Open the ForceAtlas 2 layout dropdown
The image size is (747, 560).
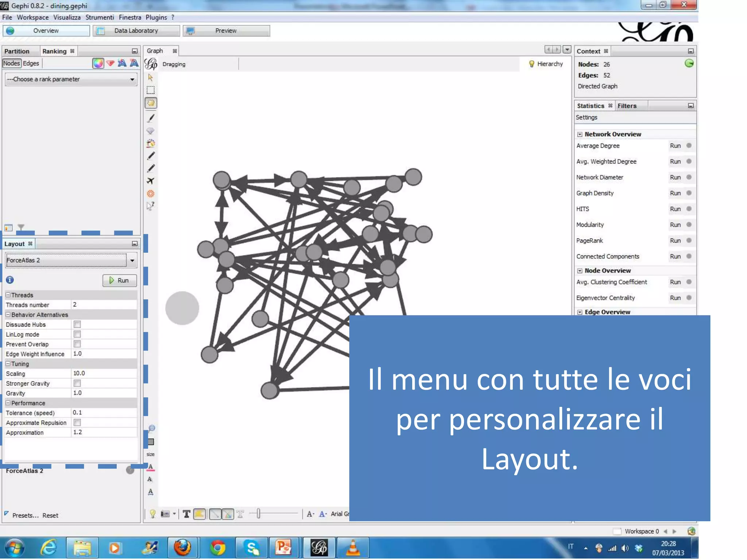coord(71,260)
